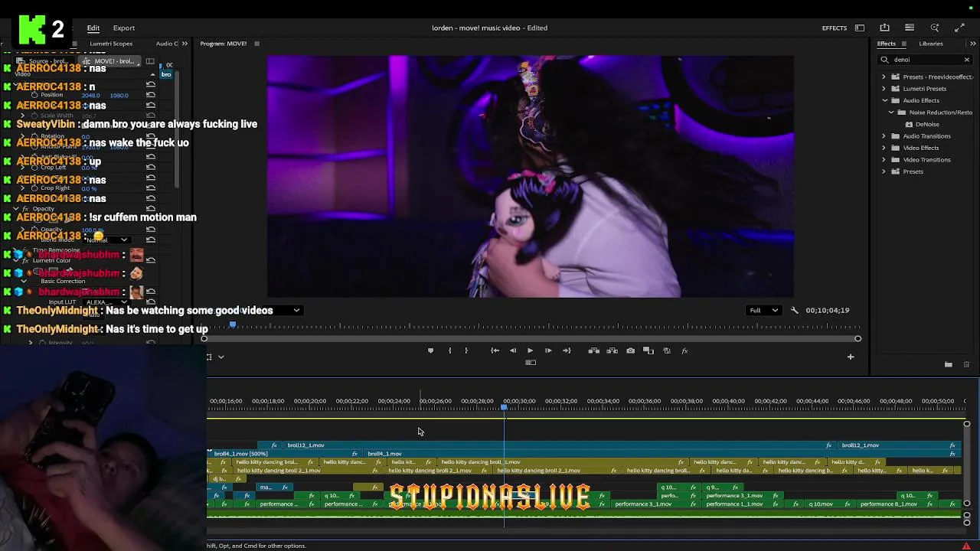Expand the bottom Presets folder
980x551 pixels.
(x=884, y=171)
